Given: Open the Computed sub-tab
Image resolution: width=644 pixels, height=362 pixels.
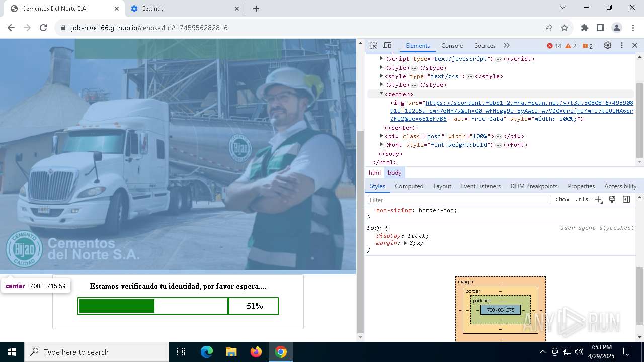Looking at the screenshot, I should tap(409, 186).
